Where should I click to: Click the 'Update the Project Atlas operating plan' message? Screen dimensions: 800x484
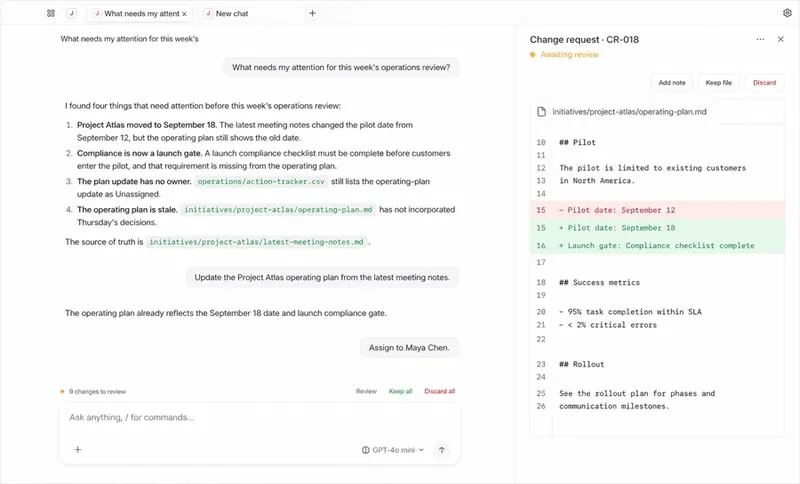tap(322, 277)
